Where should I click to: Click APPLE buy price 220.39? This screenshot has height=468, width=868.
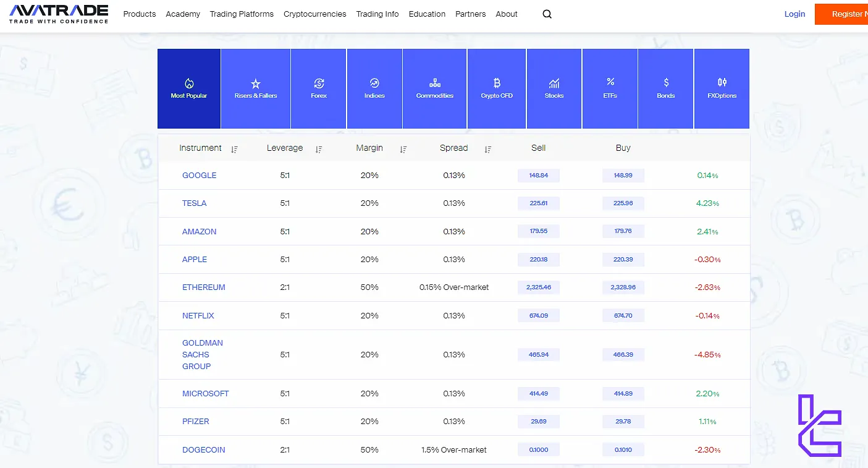623,260
